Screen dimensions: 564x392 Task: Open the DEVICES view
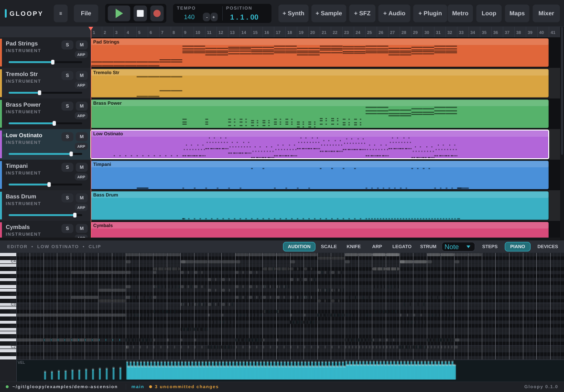coord(547,246)
